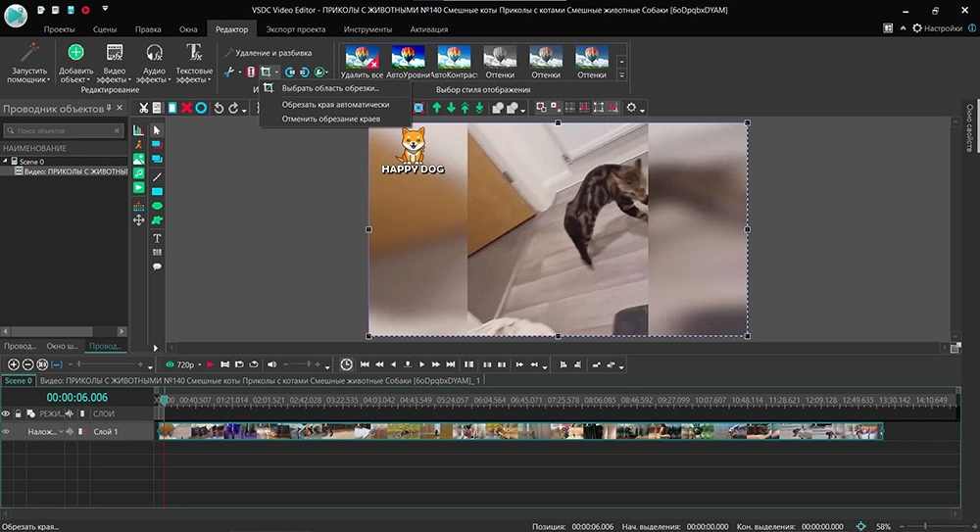
Task: Click the zoom in timeline plus icon
Action: pyautogui.click(x=14, y=364)
